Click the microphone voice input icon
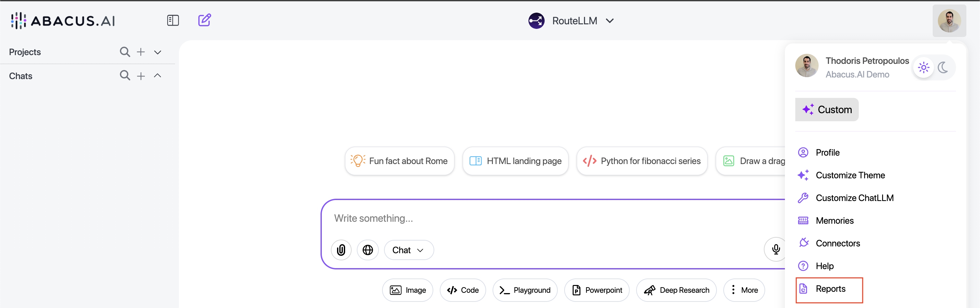Viewport: 980px width, 308px height. (776, 249)
